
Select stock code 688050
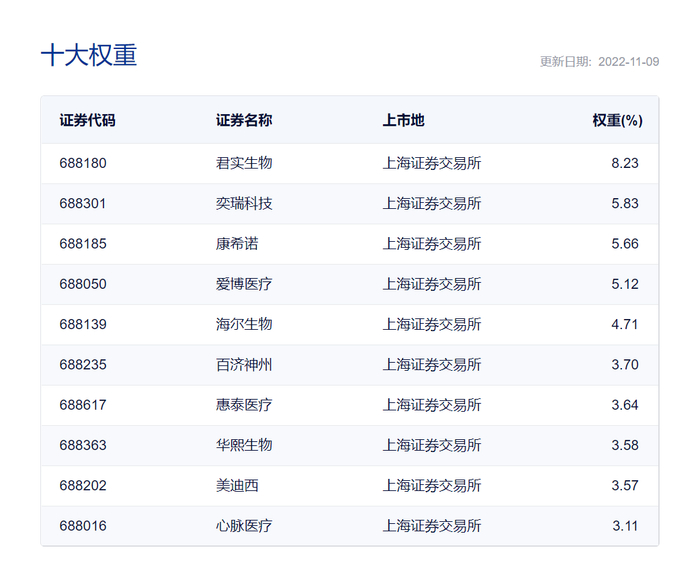pyautogui.click(x=83, y=284)
